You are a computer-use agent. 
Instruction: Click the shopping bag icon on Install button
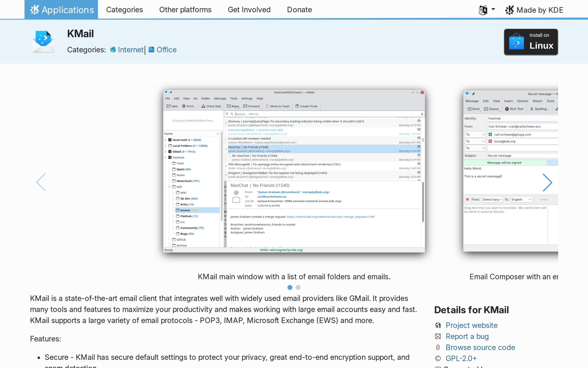click(516, 42)
